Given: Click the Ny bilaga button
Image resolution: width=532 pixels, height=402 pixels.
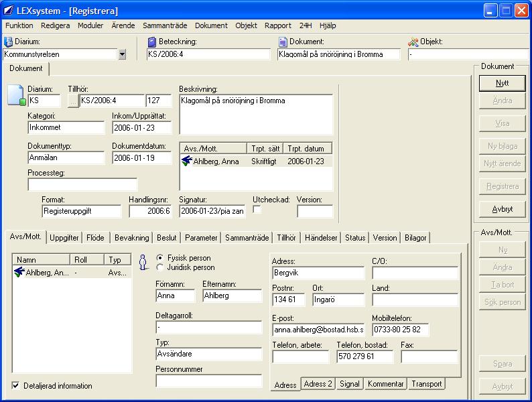Looking at the screenshot, I should point(502,146).
